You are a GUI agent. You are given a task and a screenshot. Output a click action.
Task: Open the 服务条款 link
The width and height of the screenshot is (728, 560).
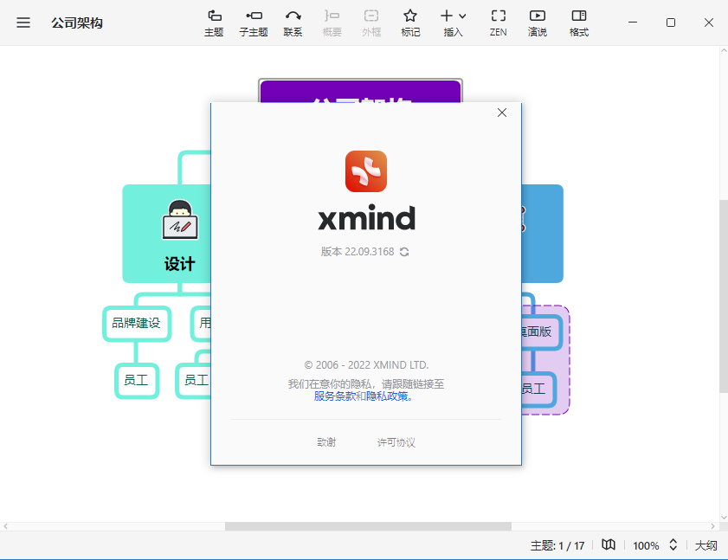pos(335,396)
